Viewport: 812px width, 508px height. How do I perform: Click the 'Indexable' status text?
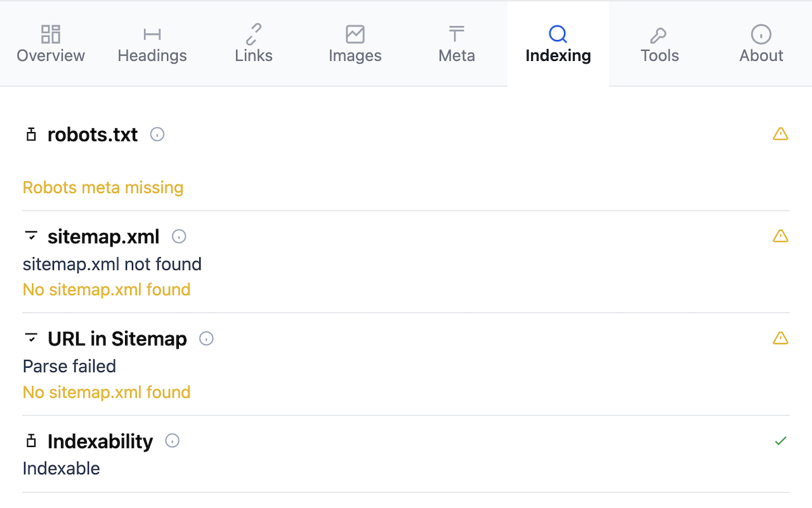[62, 469]
